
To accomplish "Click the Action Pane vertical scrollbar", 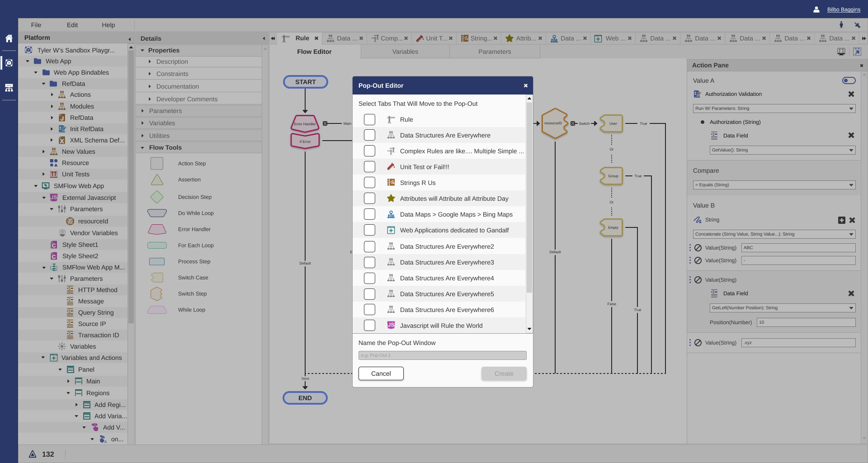I will [x=864, y=257].
